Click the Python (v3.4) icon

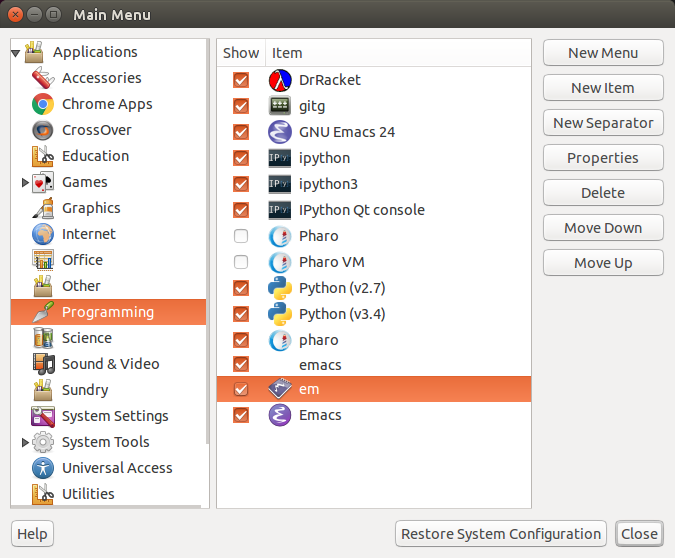(x=280, y=314)
